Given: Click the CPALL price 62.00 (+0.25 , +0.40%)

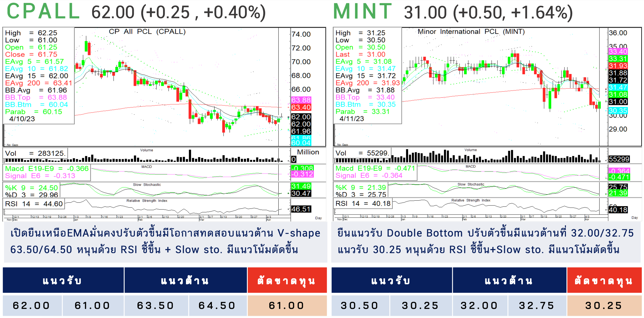Looking at the screenshot, I should coord(179,12).
